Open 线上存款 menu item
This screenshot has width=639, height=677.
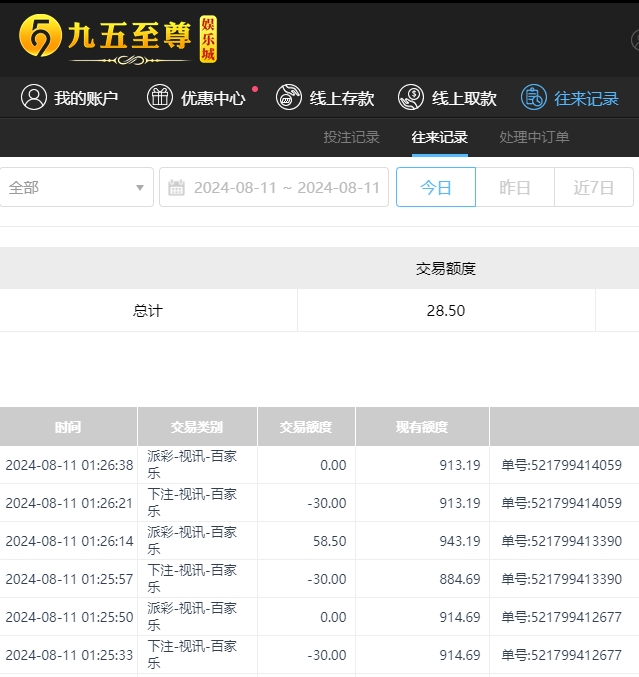(x=342, y=98)
